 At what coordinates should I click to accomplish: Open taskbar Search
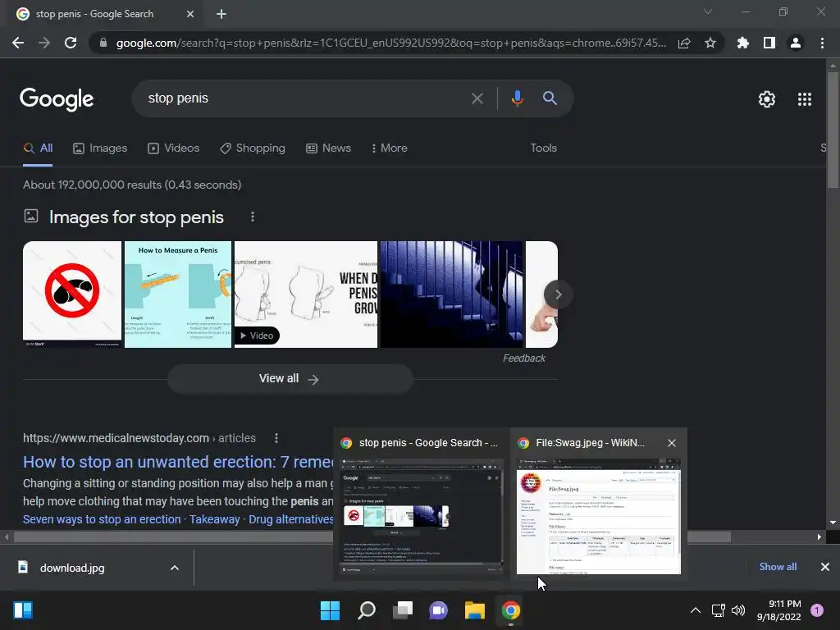click(367, 610)
